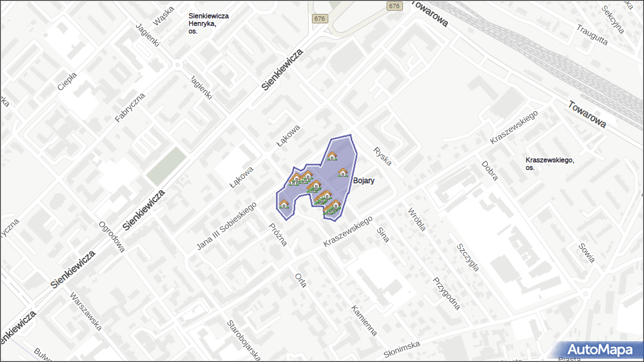Click the 'Sienkiewicza Henryka, os.' estate label
This screenshot has width=644, height=362.
click(x=208, y=23)
